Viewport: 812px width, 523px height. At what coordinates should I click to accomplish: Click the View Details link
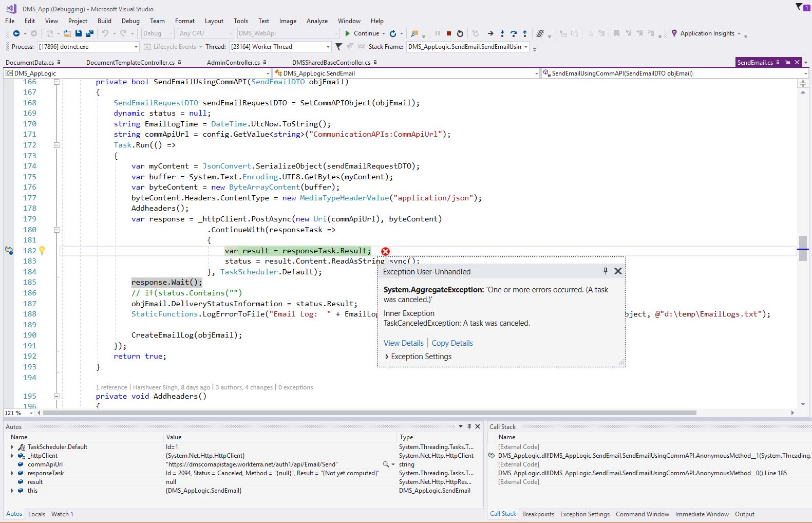[403, 343]
